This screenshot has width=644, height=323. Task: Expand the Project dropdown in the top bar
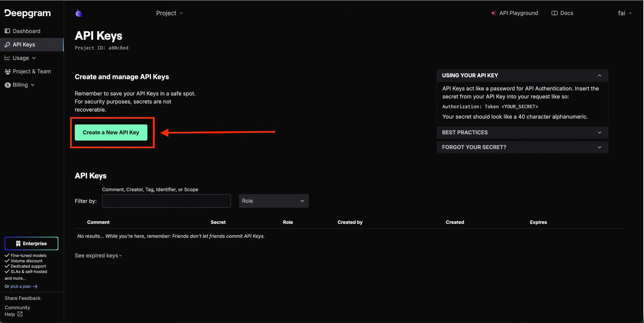pos(169,13)
